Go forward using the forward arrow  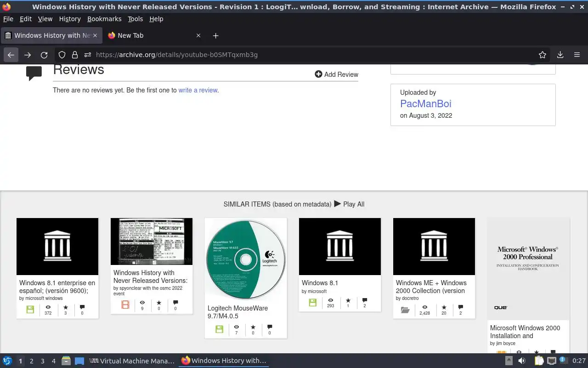(x=28, y=55)
